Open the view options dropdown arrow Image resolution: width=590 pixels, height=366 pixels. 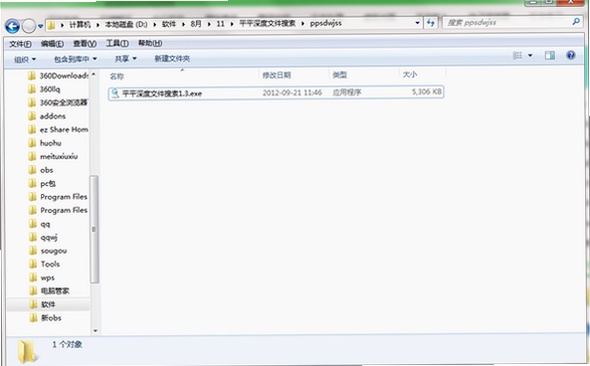[530, 56]
